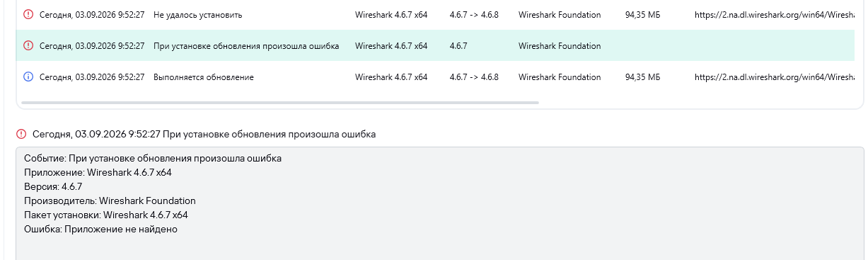Open the wireshark.org URL in the "Не удалось установить" row

coord(774,14)
